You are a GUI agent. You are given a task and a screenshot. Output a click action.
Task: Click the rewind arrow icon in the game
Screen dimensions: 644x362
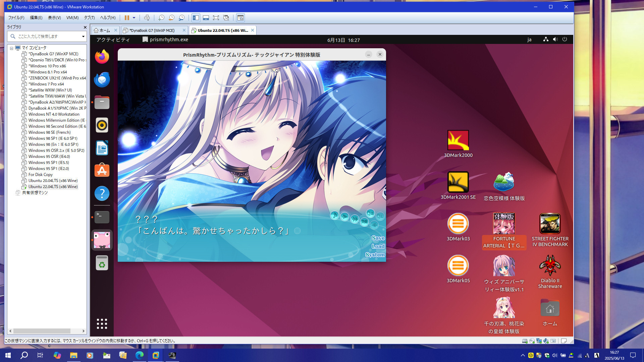(x=374, y=225)
